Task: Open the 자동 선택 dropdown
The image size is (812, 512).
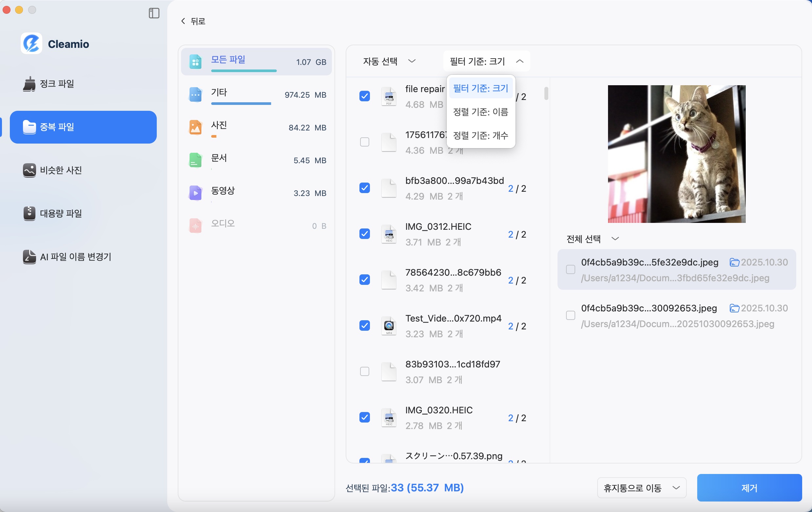Action: click(389, 61)
